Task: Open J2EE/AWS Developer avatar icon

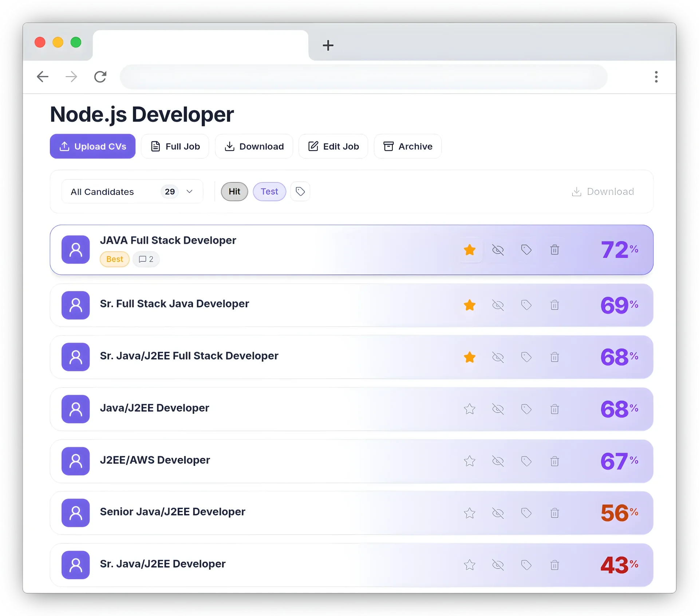Action: (76, 462)
